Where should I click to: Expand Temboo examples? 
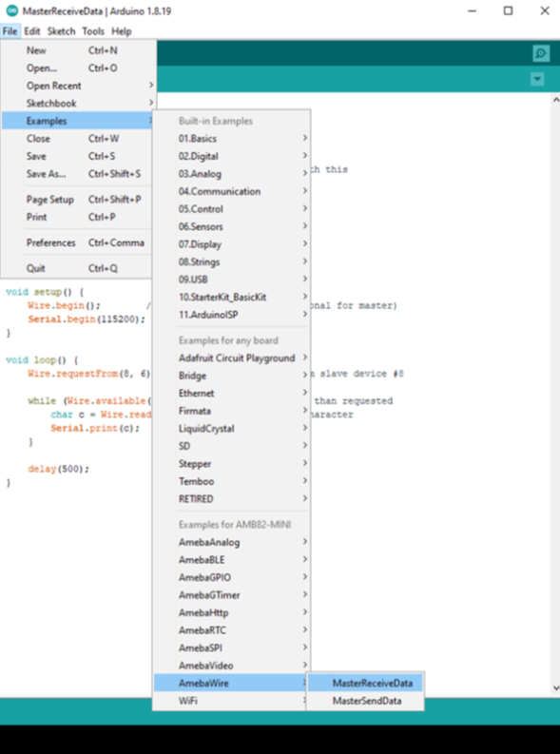(x=232, y=481)
